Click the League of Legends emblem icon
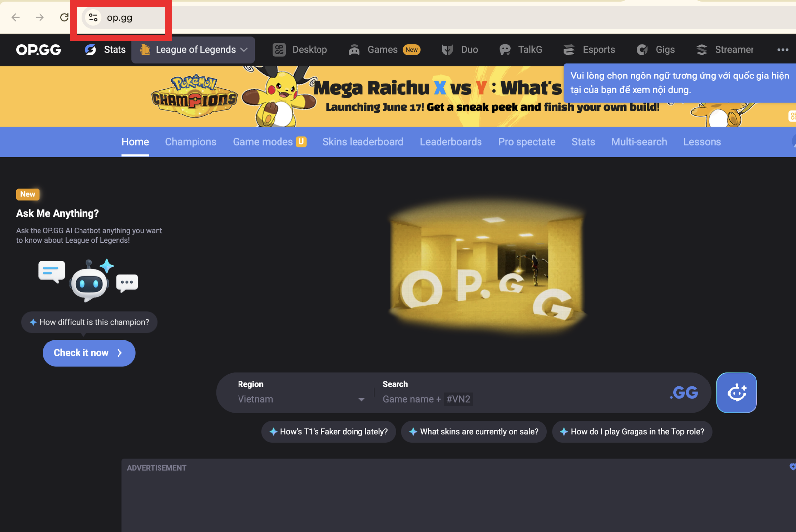 (145, 50)
